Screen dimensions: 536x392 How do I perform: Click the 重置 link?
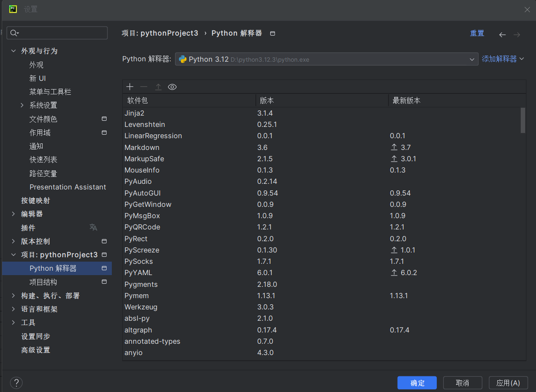[477, 33]
